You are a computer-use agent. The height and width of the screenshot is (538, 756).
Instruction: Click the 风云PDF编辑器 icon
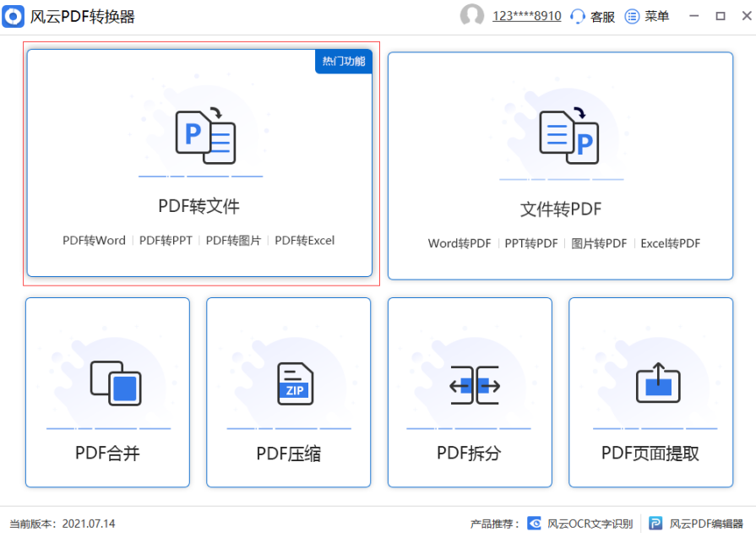655,523
